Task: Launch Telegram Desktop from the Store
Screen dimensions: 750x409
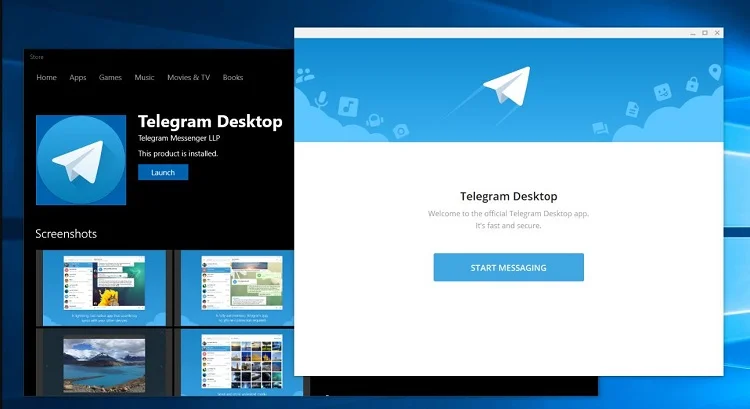Action: (x=163, y=172)
